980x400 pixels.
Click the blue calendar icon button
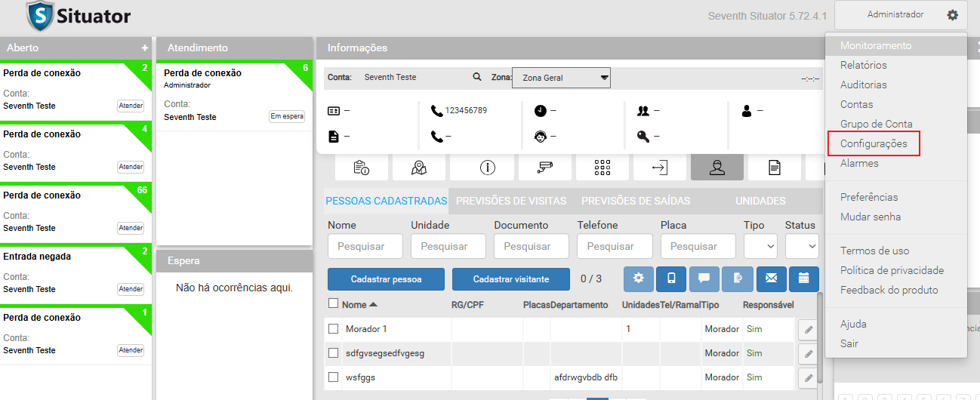(x=803, y=278)
